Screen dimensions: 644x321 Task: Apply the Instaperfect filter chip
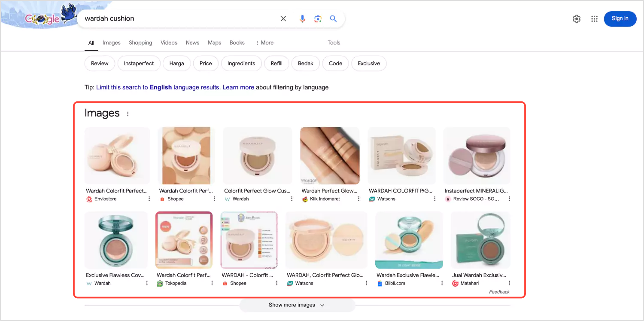pos(139,64)
